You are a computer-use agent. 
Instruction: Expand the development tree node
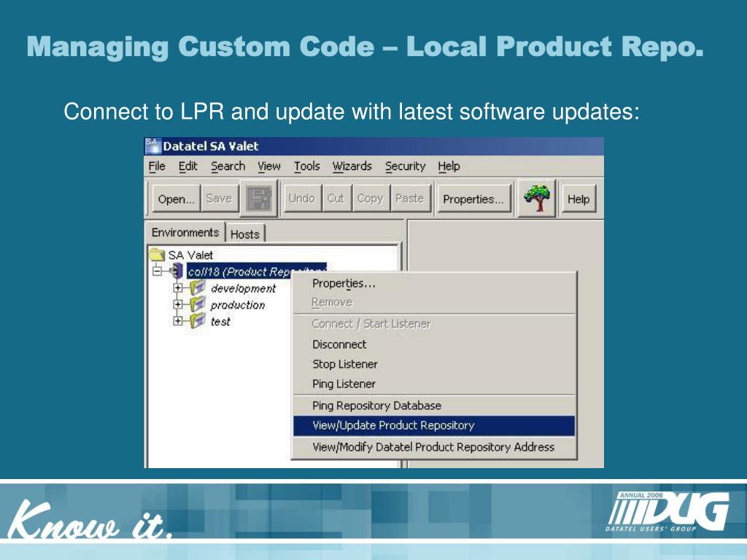click(178, 288)
